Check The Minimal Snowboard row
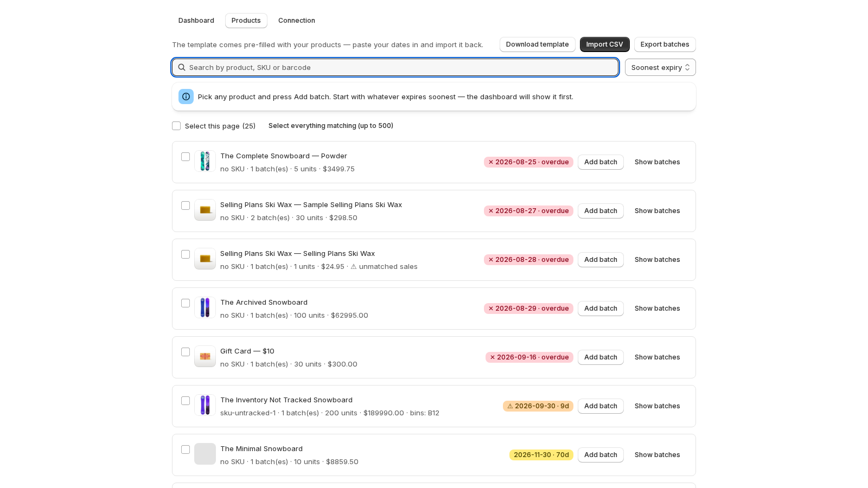The height and width of the screenshot is (488, 868). coord(186,450)
